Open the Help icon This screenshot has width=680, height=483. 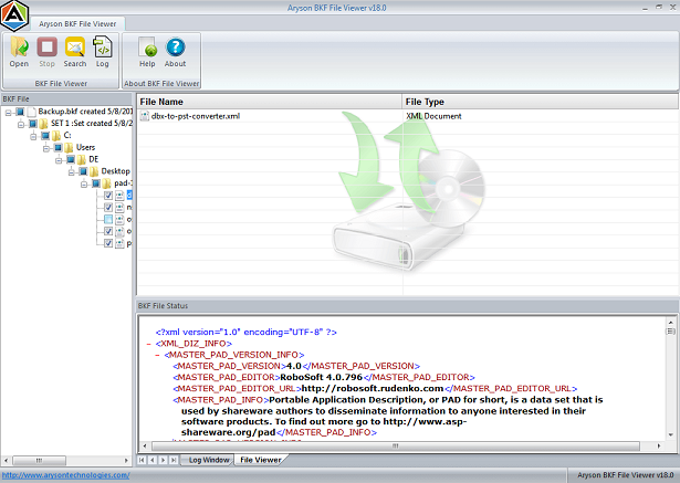tap(147, 52)
